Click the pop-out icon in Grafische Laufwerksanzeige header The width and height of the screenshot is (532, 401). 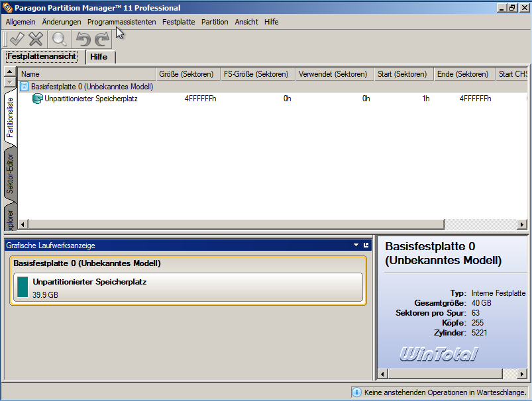coord(366,245)
